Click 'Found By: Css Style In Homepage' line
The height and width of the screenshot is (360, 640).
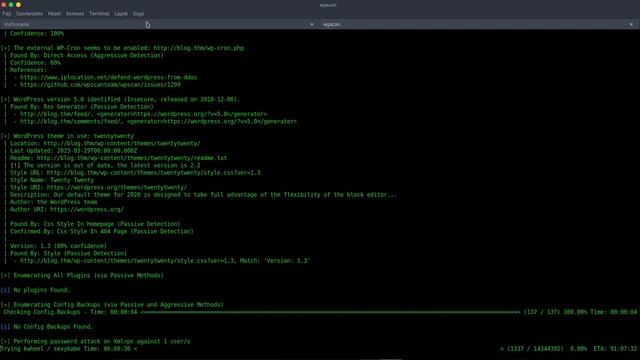point(95,224)
